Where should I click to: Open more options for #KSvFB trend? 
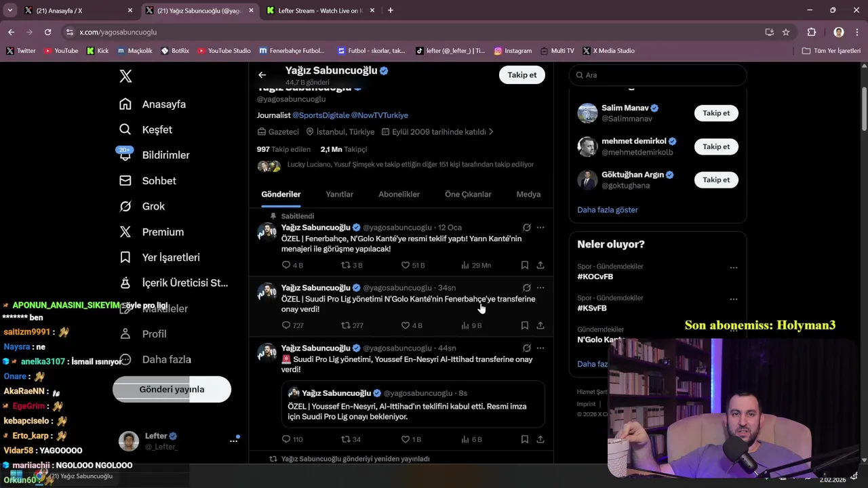[733, 300]
